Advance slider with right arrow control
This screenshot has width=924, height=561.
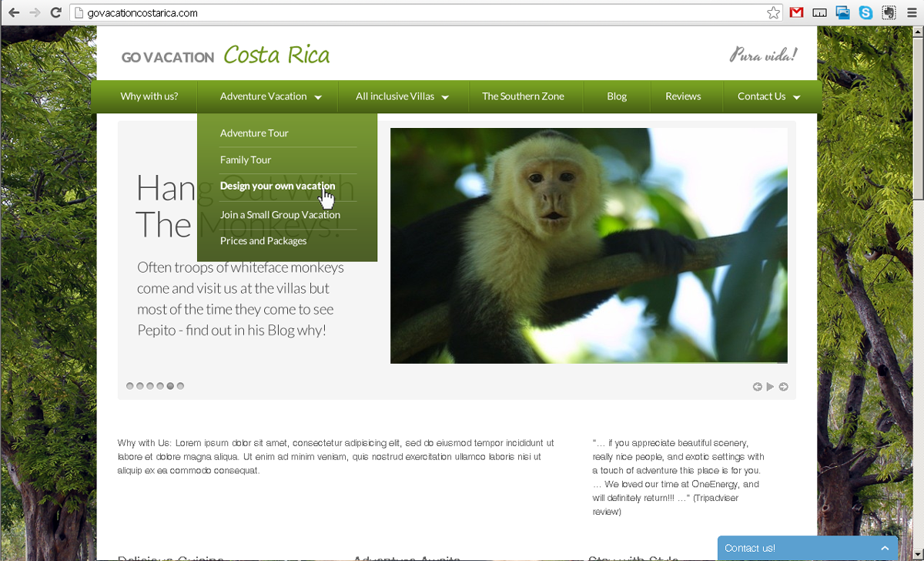click(783, 386)
